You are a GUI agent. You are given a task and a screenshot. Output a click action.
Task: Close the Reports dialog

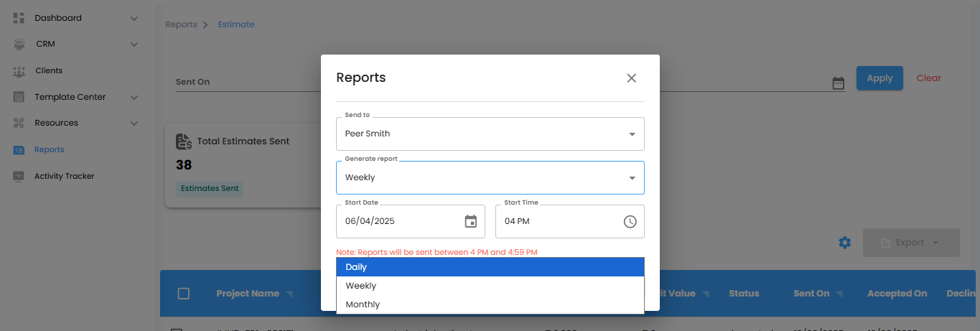(631, 78)
